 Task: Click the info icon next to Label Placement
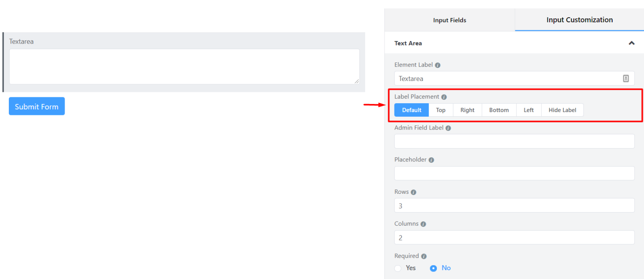444,96
